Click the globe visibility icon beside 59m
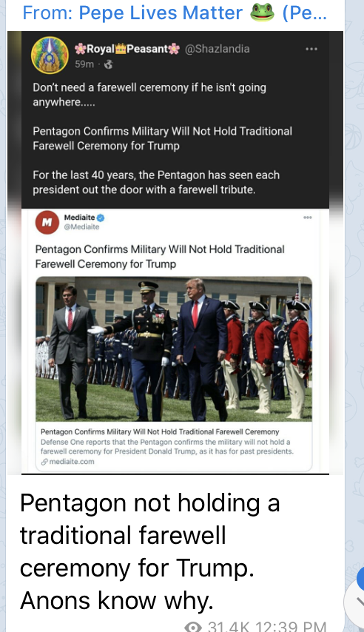The width and height of the screenshot is (364, 632). 108,64
